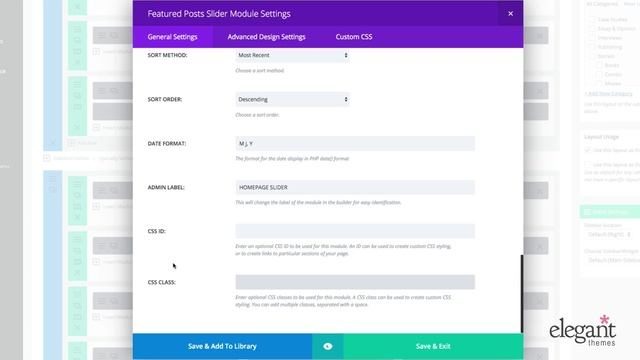Switch to the General Settings tab

172,37
